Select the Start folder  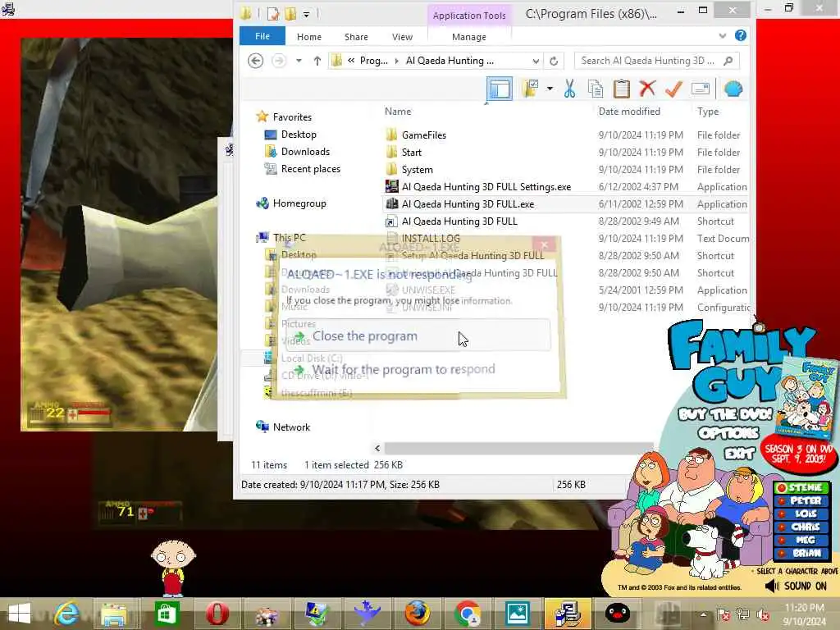click(412, 152)
